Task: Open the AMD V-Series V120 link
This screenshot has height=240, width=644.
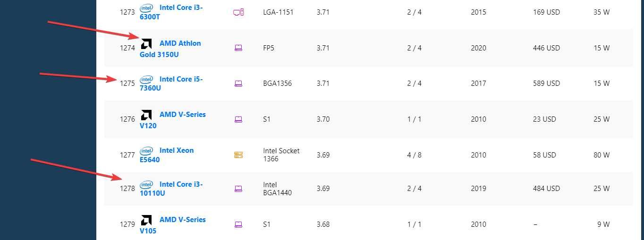Action: [x=173, y=120]
